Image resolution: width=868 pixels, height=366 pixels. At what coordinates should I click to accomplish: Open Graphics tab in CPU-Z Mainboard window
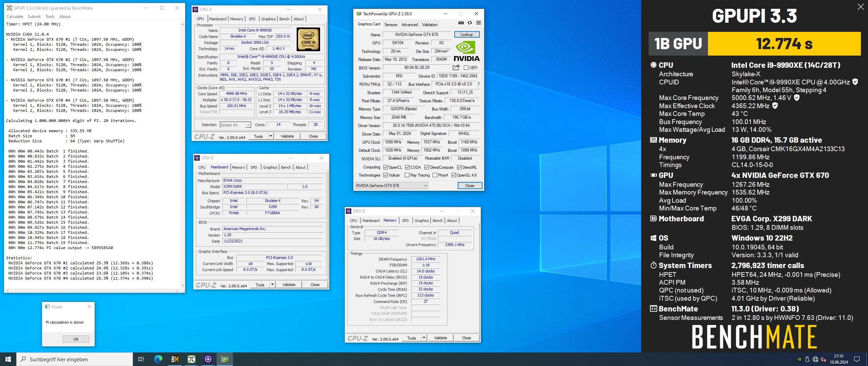pyautogui.click(x=270, y=167)
